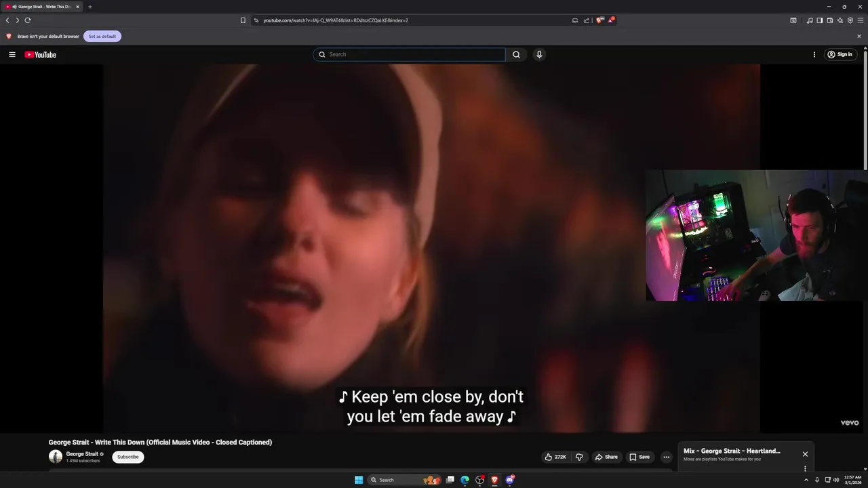Show hidden system tray icons
This screenshot has height=488, width=868.
pos(806,480)
